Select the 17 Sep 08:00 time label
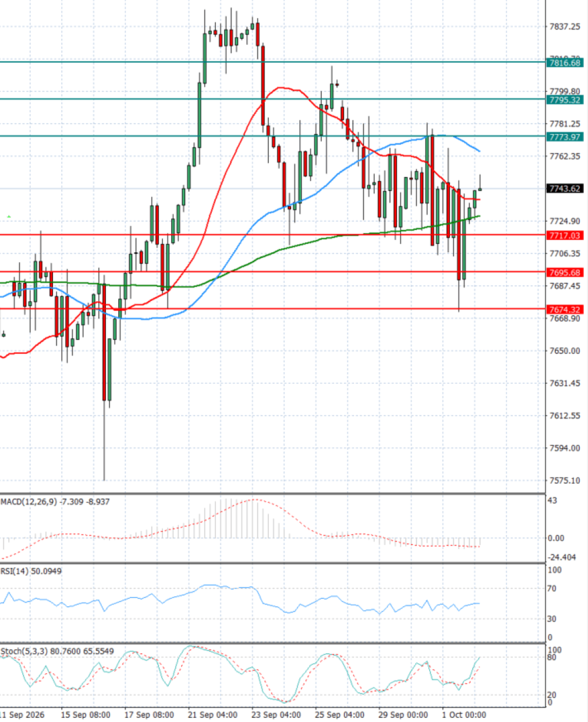The image size is (588, 722). pyautogui.click(x=149, y=714)
